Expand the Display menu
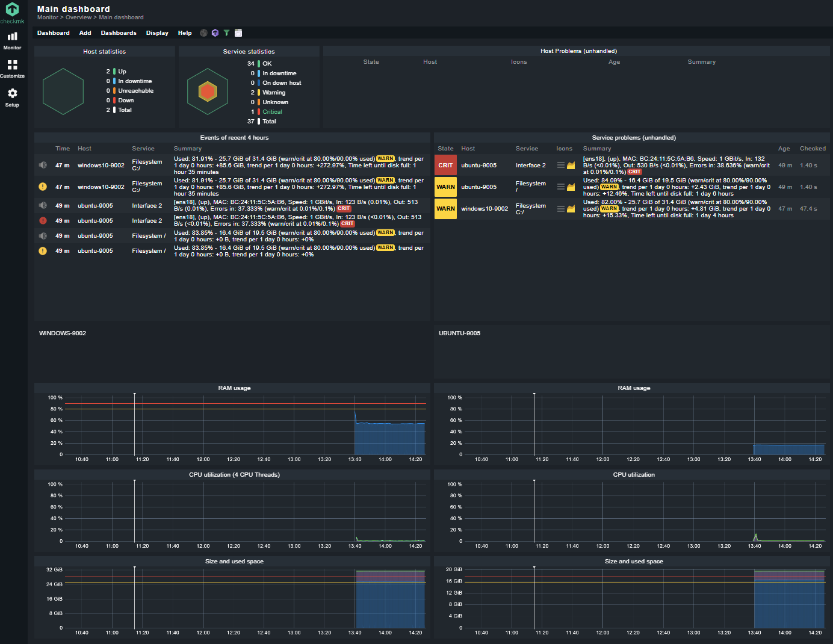833x644 pixels. tap(157, 33)
